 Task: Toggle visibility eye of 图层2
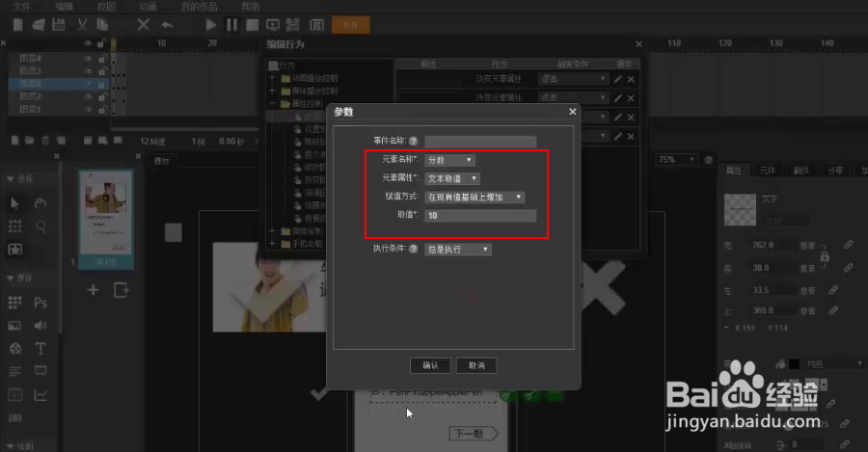coord(88,96)
